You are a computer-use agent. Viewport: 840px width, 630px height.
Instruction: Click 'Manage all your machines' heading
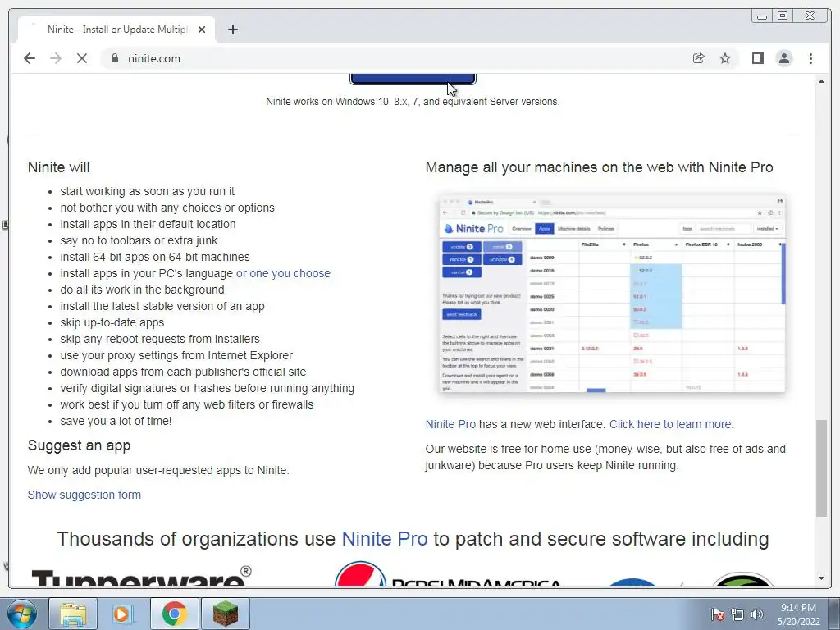pyautogui.click(x=599, y=167)
